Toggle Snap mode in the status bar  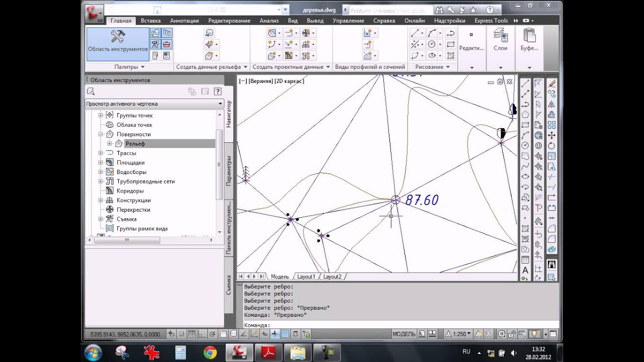(x=182, y=334)
